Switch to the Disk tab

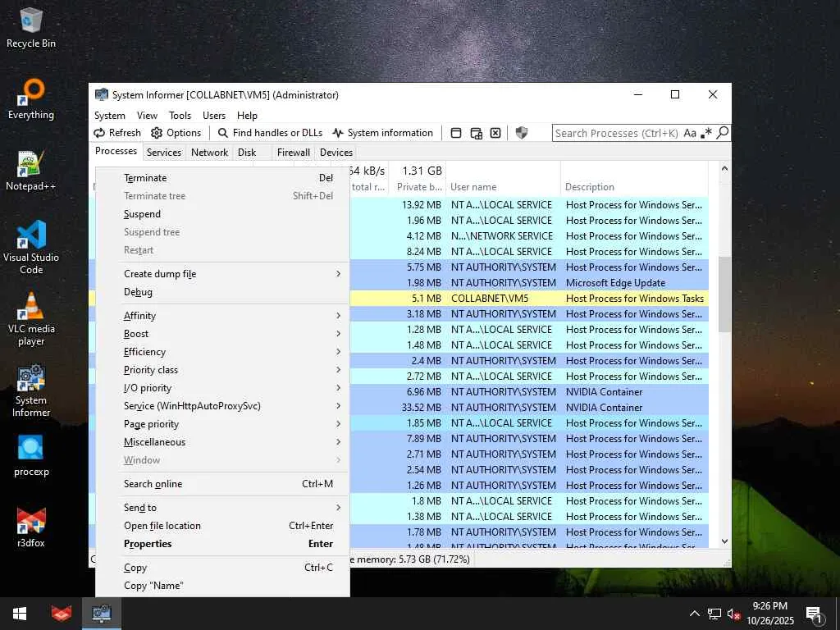(247, 152)
